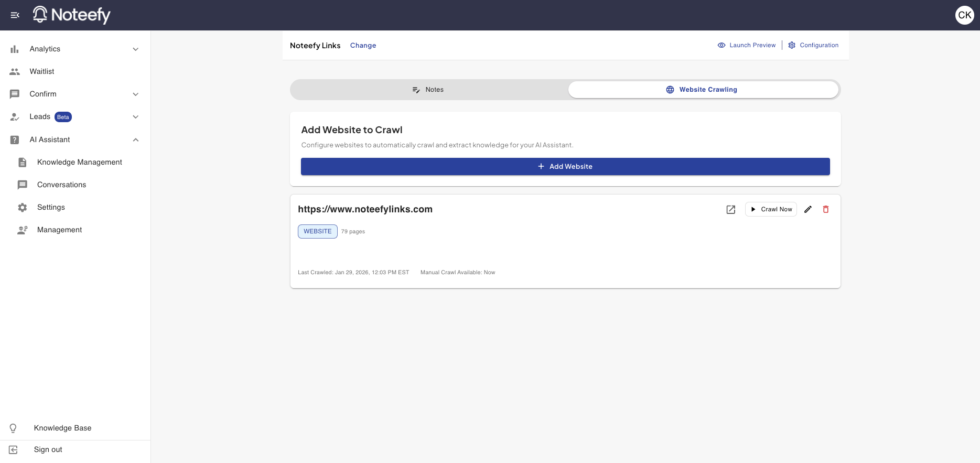
Task: Open Knowledge Management in sidebar
Action: [79, 163]
